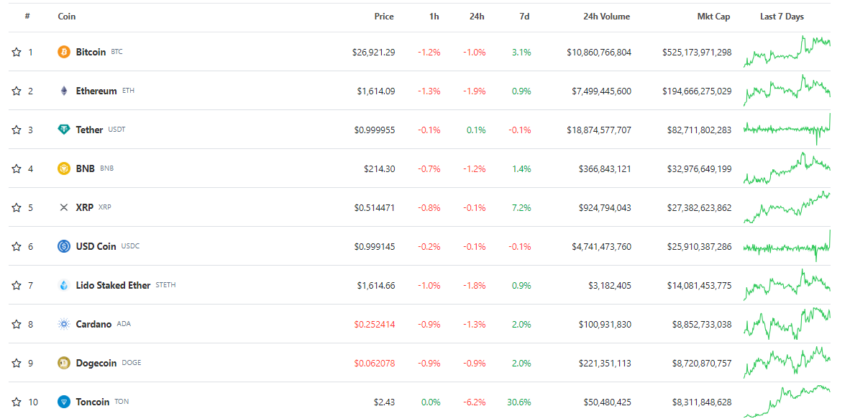The image size is (850, 419).
Task: Click the Cardano logo icon
Action: [64, 324]
